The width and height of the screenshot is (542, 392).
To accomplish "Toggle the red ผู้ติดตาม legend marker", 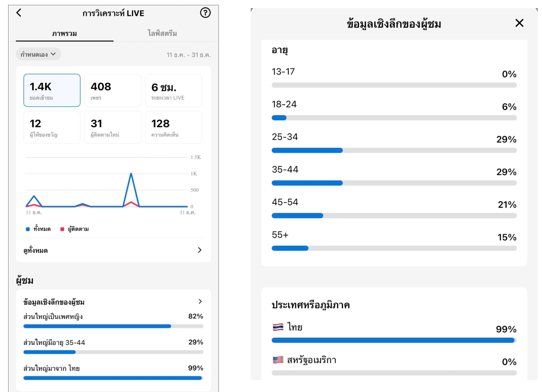I will [62, 229].
